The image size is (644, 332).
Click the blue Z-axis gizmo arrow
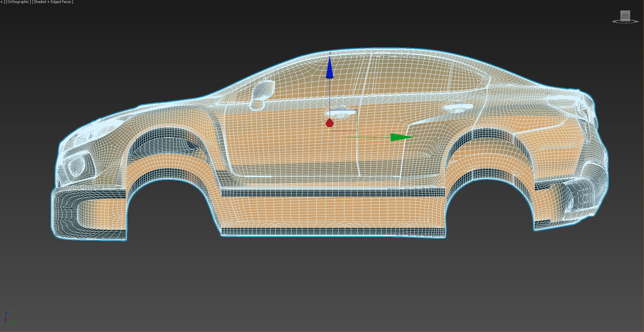click(330, 67)
